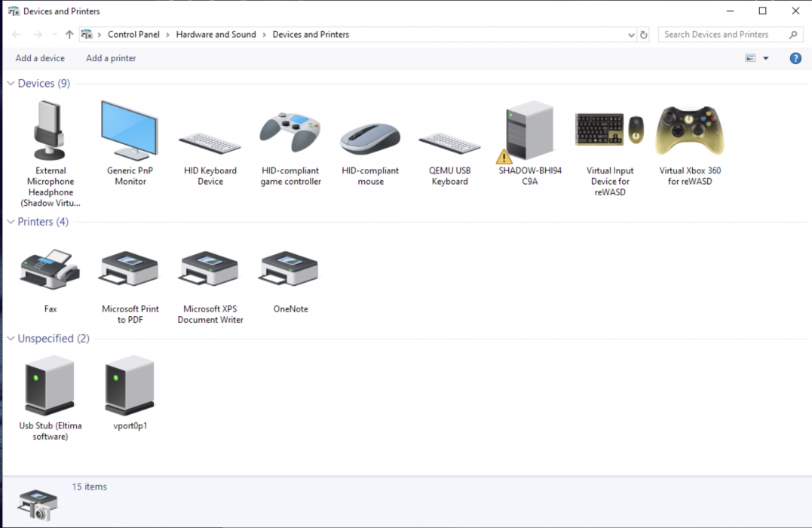The image size is (812, 528).
Task: Go to Hardware and Sound breadcrumb
Action: (216, 34)
